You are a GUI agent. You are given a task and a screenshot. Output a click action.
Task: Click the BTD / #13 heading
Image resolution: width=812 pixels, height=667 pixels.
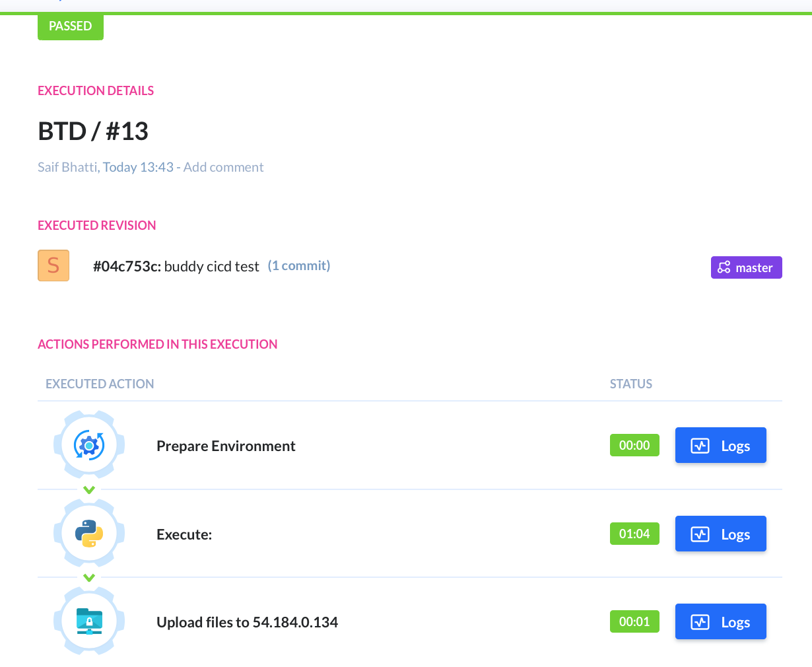(93, 131)
